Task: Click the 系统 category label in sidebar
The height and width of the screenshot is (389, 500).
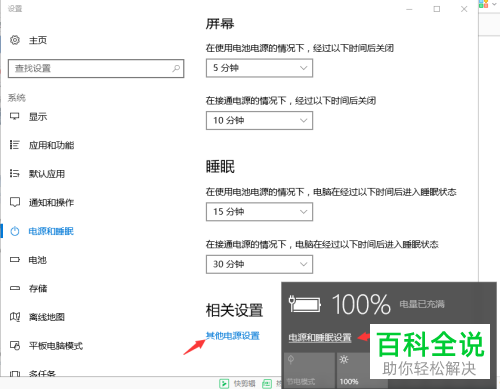Action: tap(17, 98)
